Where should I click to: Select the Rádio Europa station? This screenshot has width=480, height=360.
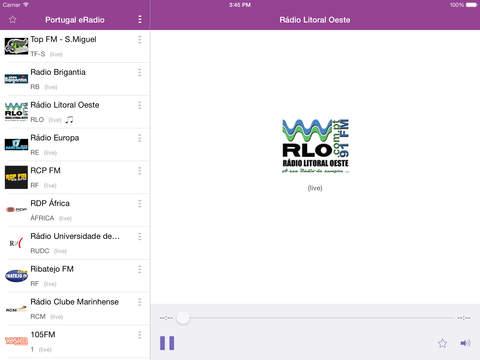(75, 145)
